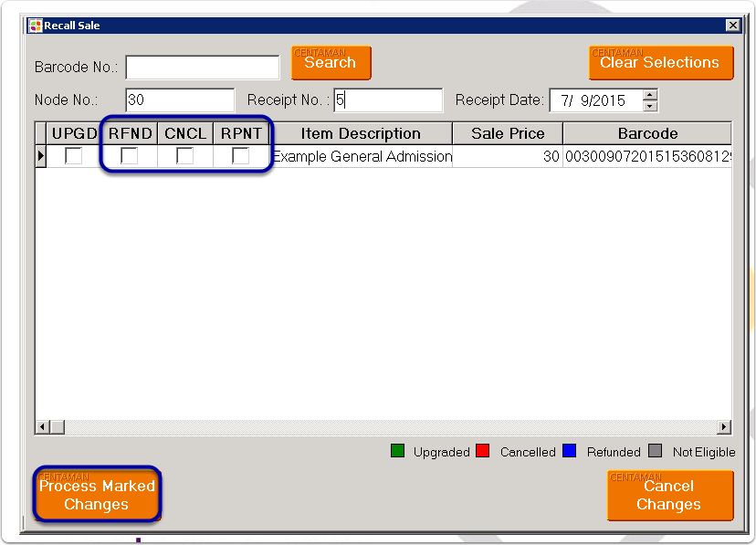The image size is (756, 545).
Task: Click the green Upgraded legend swatch
Action: (396, 451)
